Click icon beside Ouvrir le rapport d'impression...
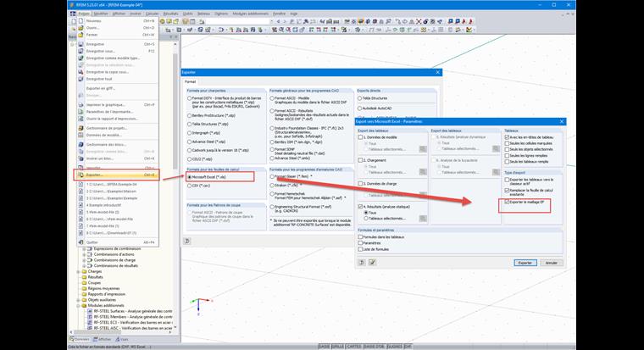This screenshot has width=644, height=350. tap(80, 119)
